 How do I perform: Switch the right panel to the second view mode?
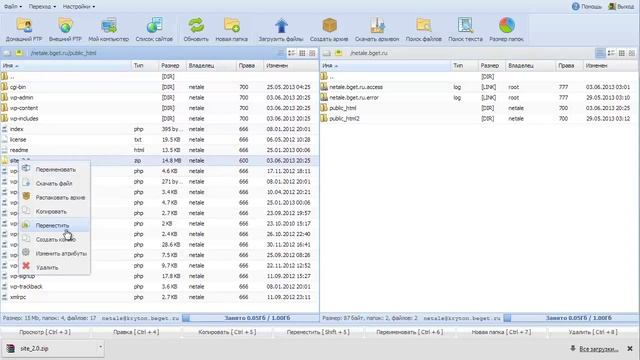click(x=611, y=53)
